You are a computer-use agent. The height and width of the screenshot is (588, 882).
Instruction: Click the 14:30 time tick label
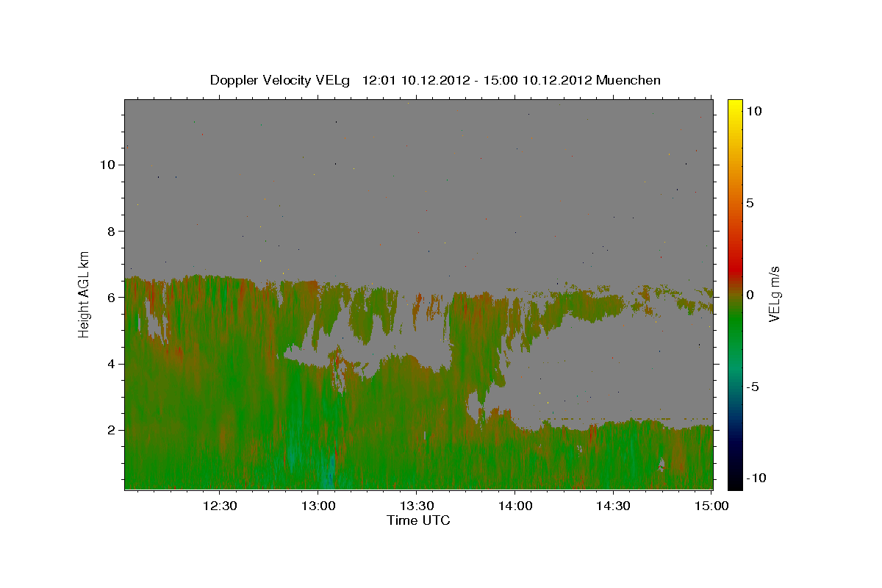613,506
